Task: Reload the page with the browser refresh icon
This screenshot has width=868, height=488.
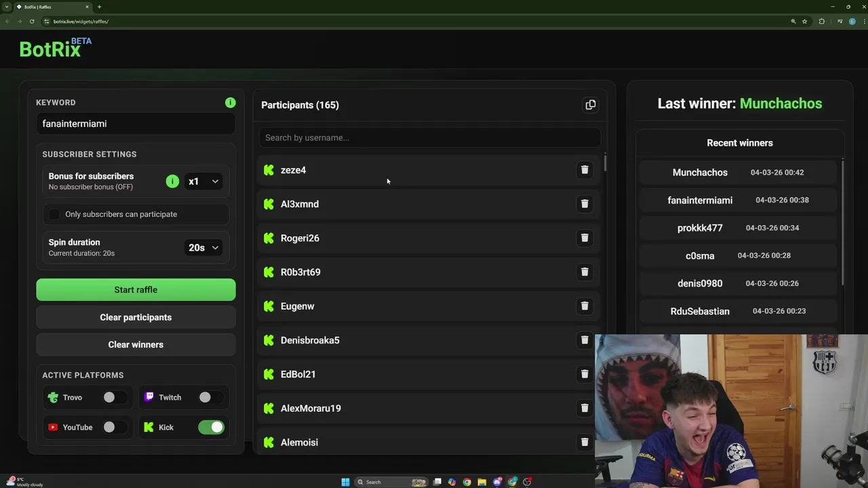Action: click(32, 21)
